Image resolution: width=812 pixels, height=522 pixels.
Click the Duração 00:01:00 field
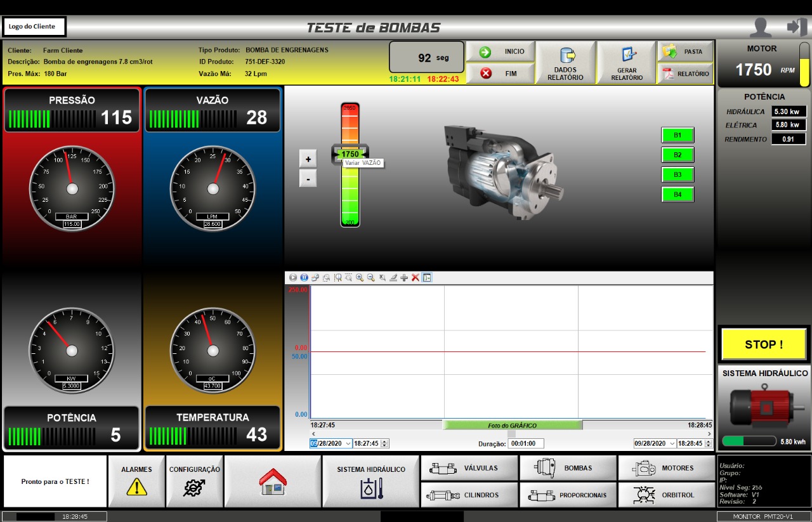[526, 444]
